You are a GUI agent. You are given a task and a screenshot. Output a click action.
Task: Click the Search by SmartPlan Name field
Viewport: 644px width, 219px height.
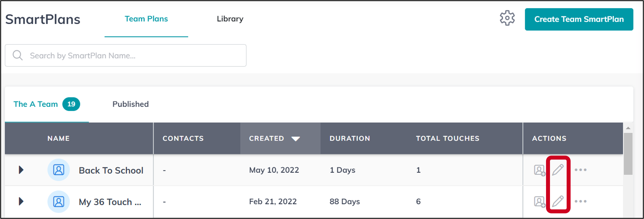coord(126,55)
